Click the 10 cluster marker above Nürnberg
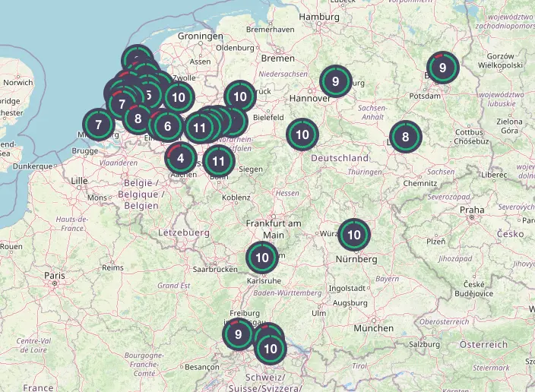The image size is (535, 392). click(354, 235)
